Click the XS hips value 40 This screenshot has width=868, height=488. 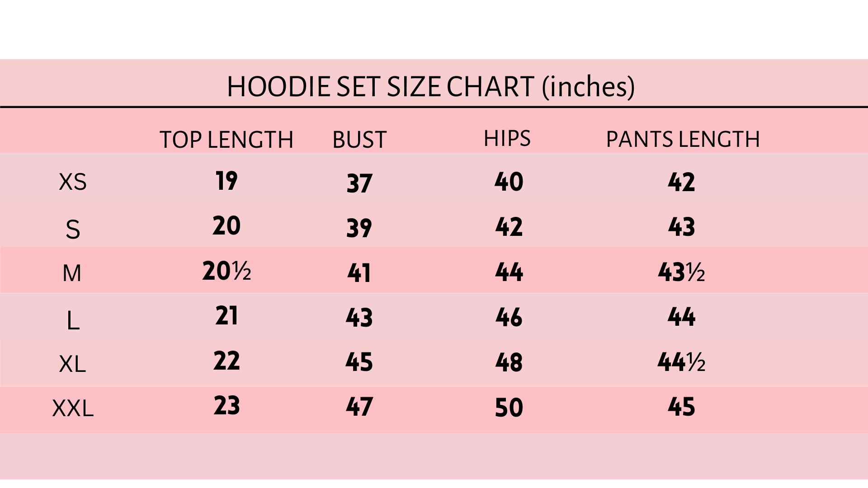pos(509,182)
